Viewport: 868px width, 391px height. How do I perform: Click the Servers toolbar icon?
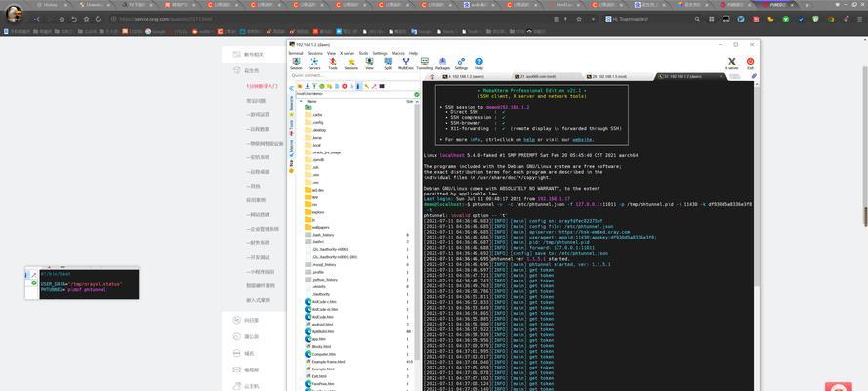click(314, 64)
